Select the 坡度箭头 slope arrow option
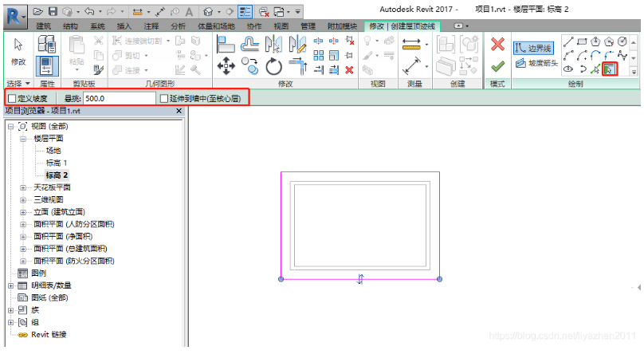Screen dimensions: 644x358 (x=537, y=63)
